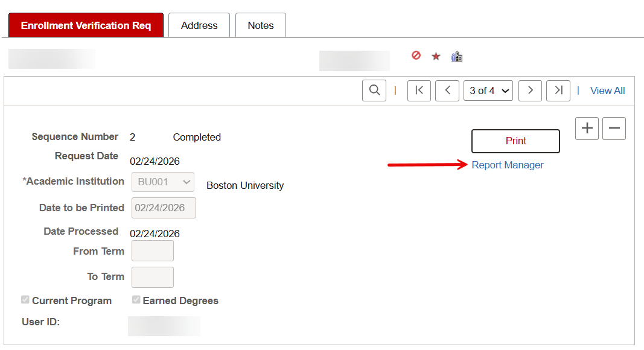The image size is (644, 350).
Task: Click the Sequence Number label
Action: [x=75, y=136]
